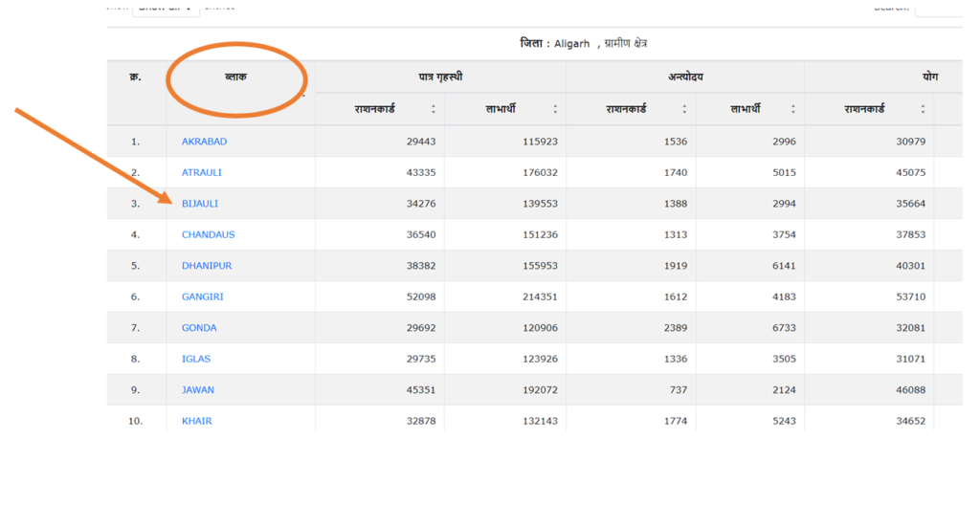Image resolution: width=980 pixels, height=505 pixels.
Task: Click the पात्र गृहस्थी group header
Action: 440,77
